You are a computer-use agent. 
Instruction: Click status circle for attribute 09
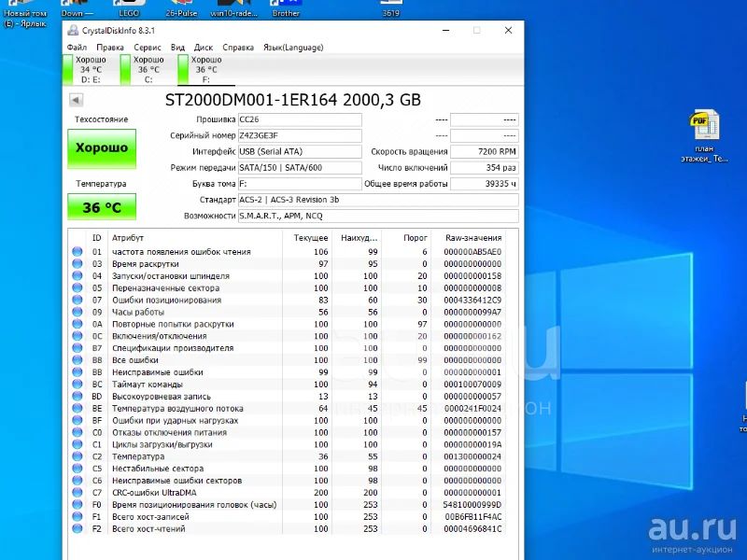pyautogui.click(x=78, y=312)
